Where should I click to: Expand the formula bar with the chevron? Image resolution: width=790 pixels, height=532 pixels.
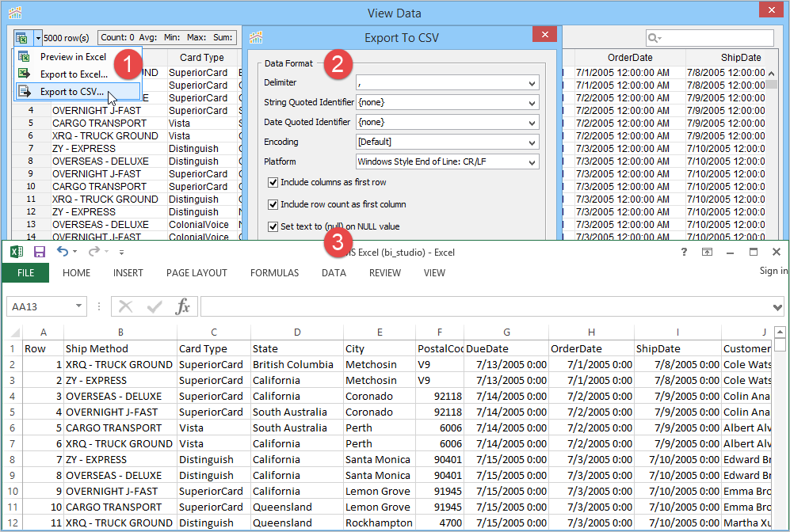[777, 307]
